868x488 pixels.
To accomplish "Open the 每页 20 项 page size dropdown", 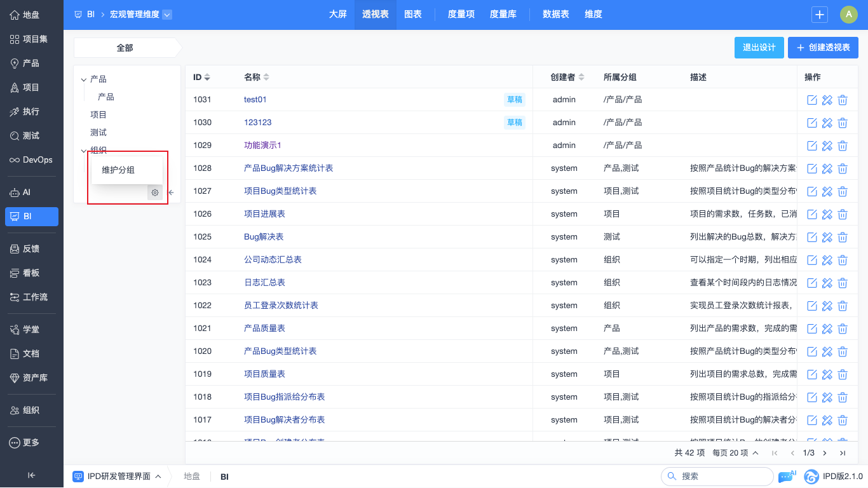I will click(735, 453).
